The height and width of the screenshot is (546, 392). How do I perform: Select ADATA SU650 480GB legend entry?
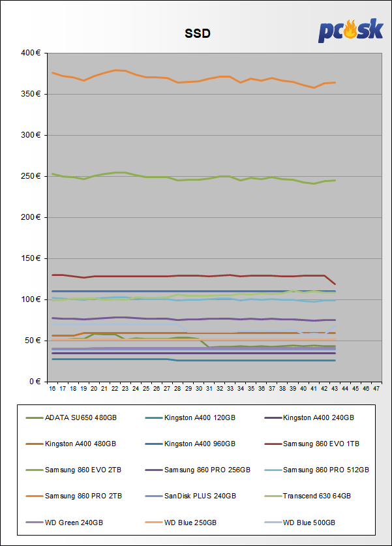71,417
